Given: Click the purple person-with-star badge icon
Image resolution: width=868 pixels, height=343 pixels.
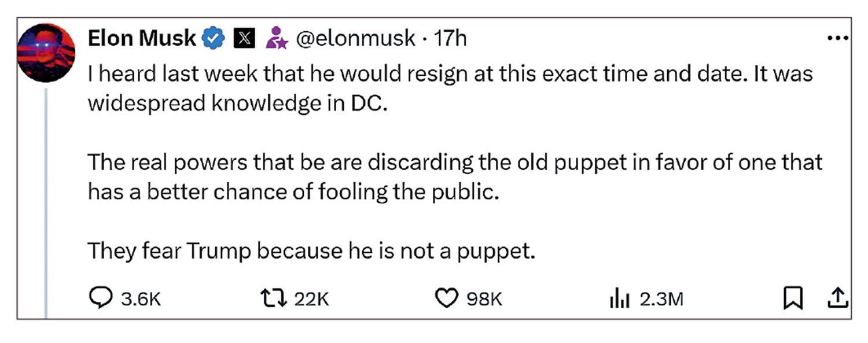Looking at the screenshot, I should [x=276, y=39].
